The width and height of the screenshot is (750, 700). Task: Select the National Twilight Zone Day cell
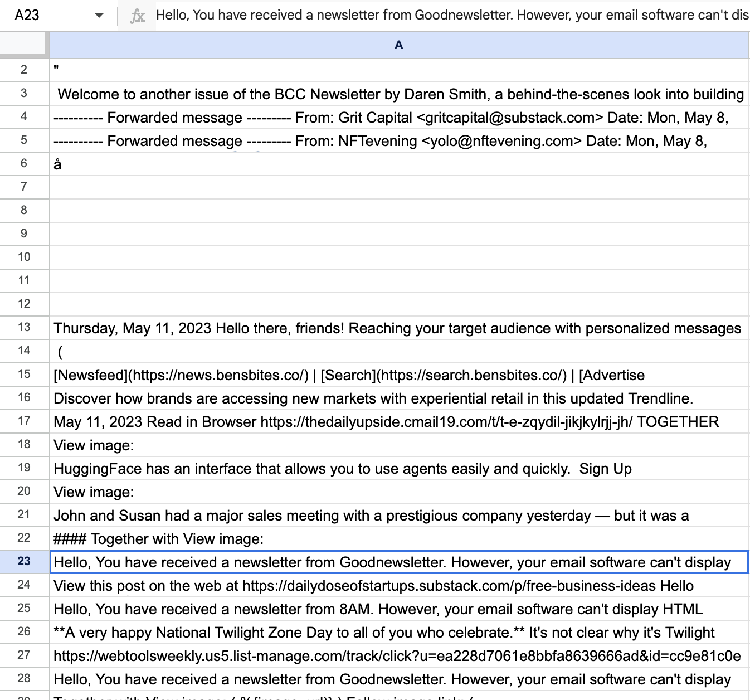coord(399,632)
